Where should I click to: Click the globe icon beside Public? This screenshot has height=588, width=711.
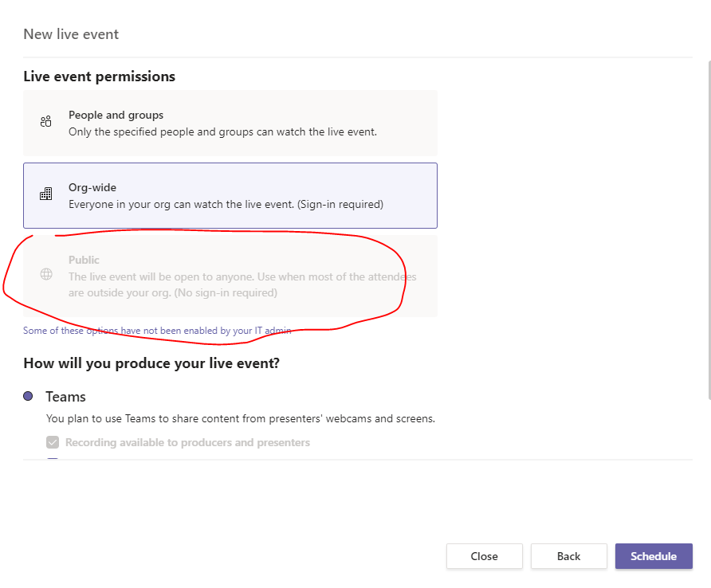pos(45,274)
